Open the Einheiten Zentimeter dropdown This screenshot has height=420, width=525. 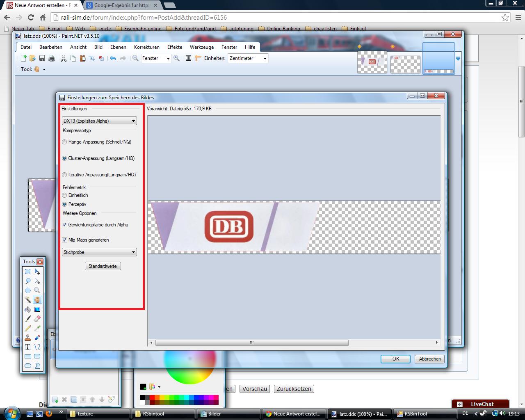[x=248, y=59]
